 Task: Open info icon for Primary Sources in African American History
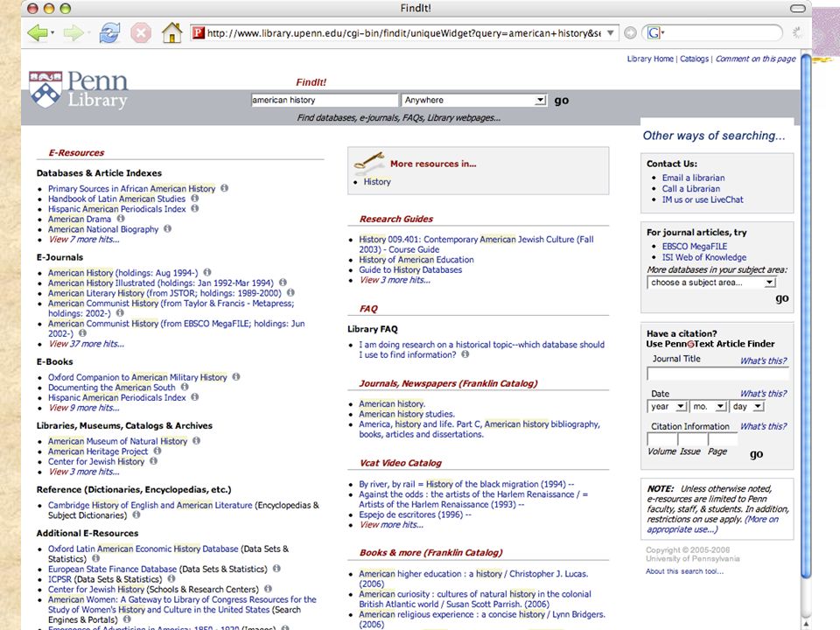coord(225,188)
